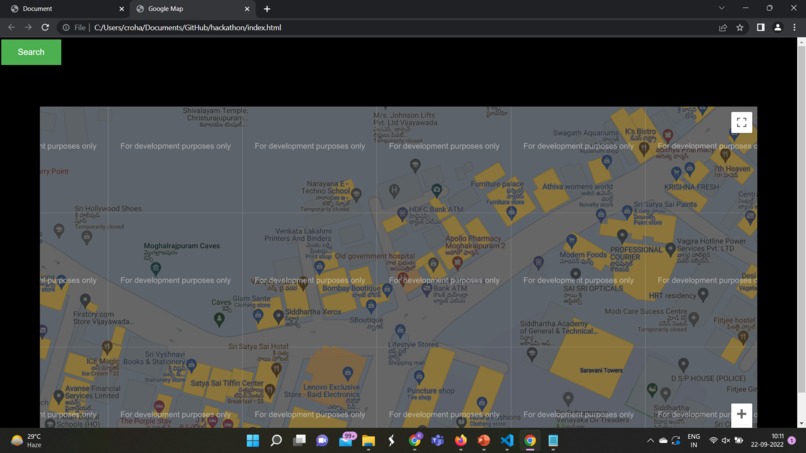Click Lenovo Exclusive Store marker
Viewport: 806px width, 453px height.
pyautogui.click(x=347, y=373)
